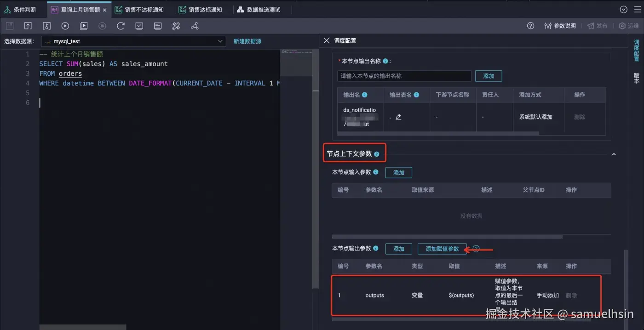The height and width of the screenshot is (330, 644).
Task: Click the lock/steal-edit toolbar icon
Action: point(46,26)
